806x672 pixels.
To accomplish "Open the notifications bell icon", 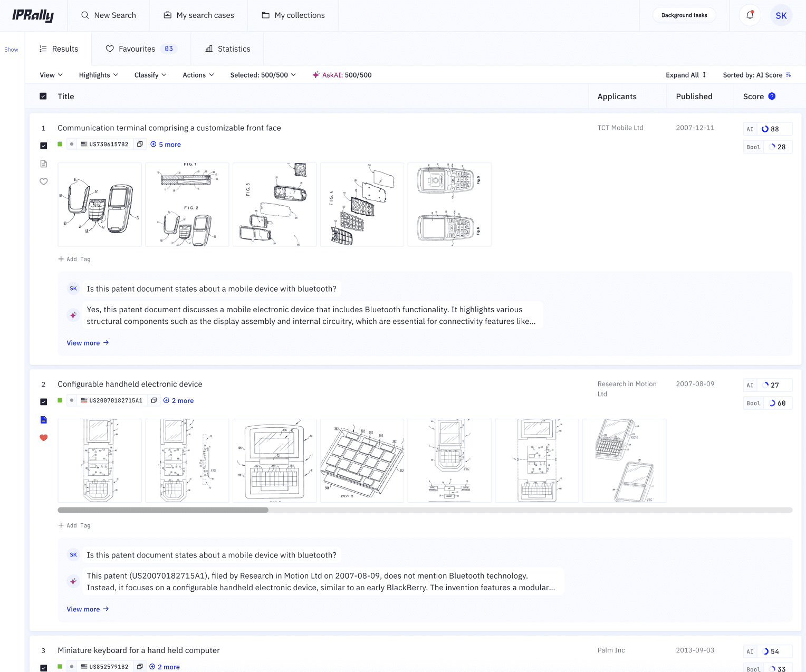I will [x=750, y=15].
